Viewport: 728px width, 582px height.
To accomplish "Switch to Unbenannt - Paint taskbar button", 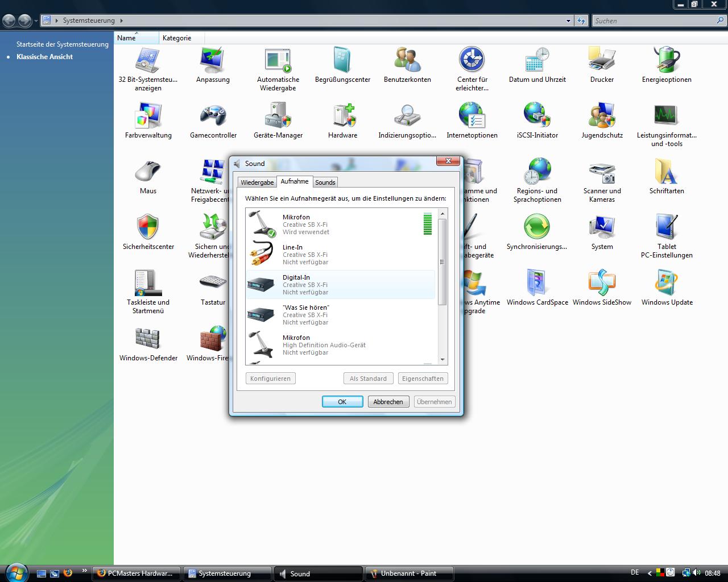I will point(409,573).
